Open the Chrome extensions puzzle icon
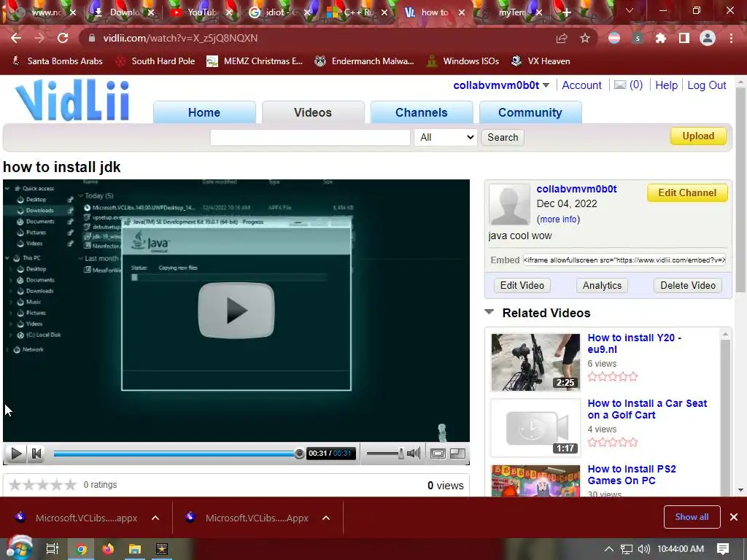 pos(660,38)
